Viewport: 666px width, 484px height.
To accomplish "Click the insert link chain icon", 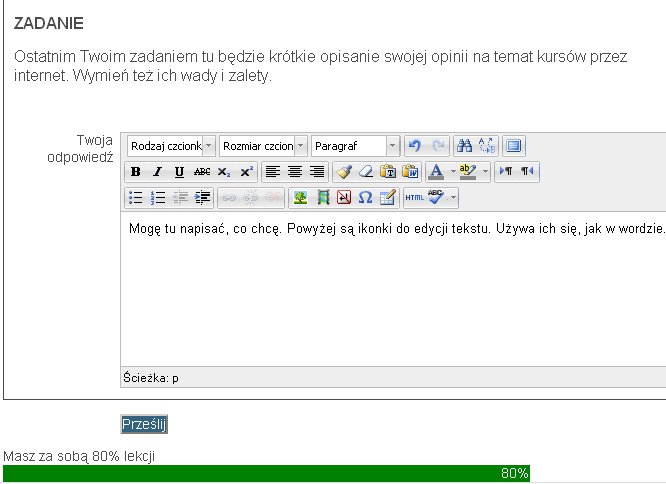I will (229, 197).
